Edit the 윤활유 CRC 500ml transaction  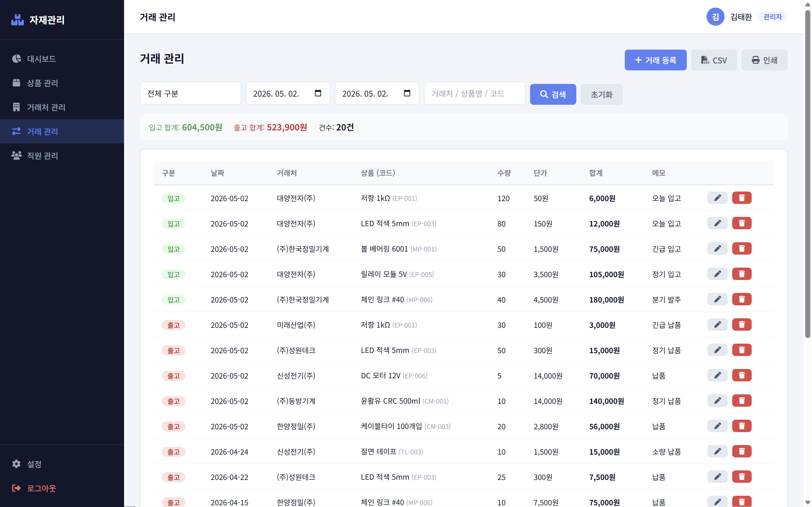pos(717,401)
